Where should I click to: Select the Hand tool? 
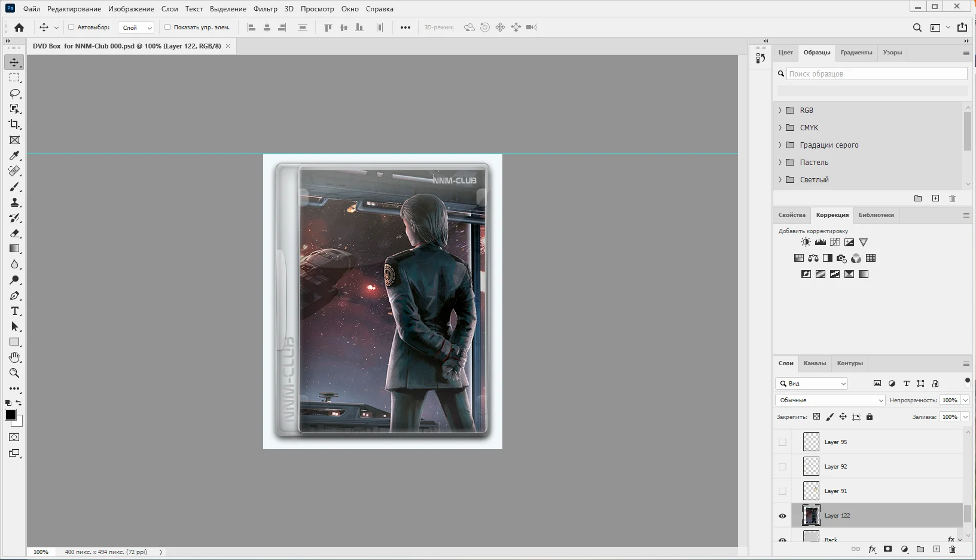[x=14, y=357]
